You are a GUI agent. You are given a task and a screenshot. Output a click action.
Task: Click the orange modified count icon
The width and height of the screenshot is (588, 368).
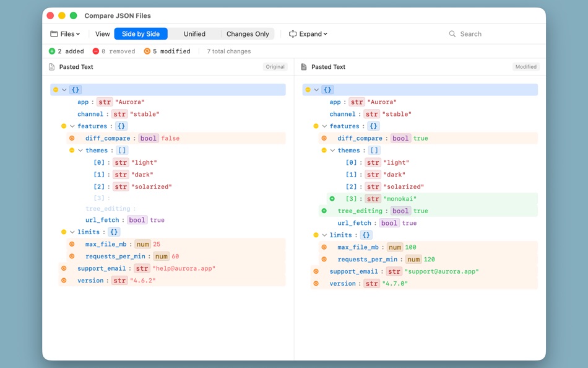147,51
